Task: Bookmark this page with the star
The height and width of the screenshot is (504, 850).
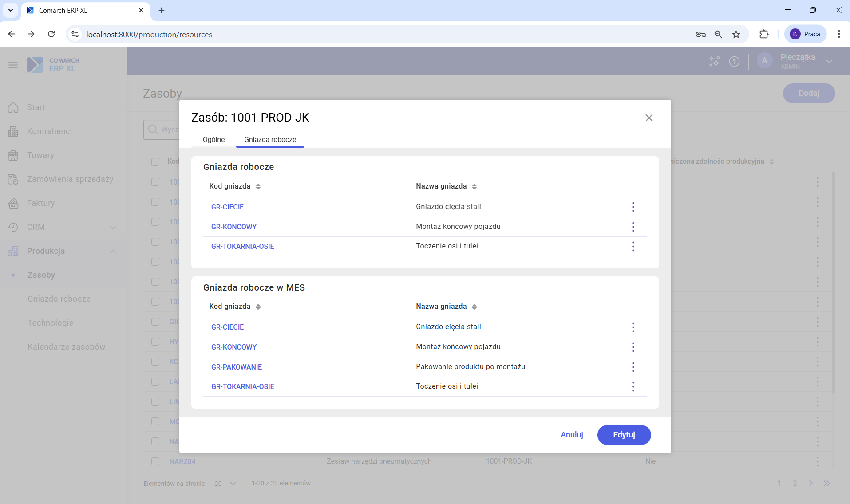Action: [736, 34]
